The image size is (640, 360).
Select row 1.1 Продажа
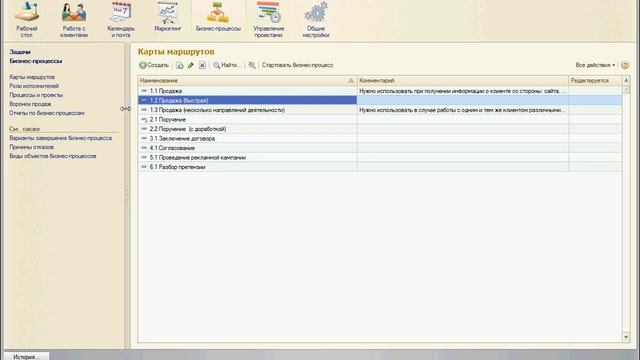pos(380,91)
